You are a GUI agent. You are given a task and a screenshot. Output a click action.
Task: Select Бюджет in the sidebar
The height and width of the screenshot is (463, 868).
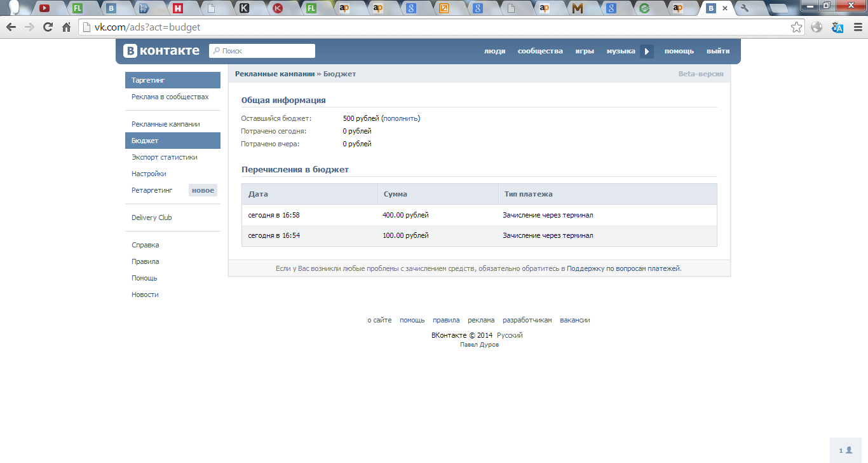coord(173,141)
